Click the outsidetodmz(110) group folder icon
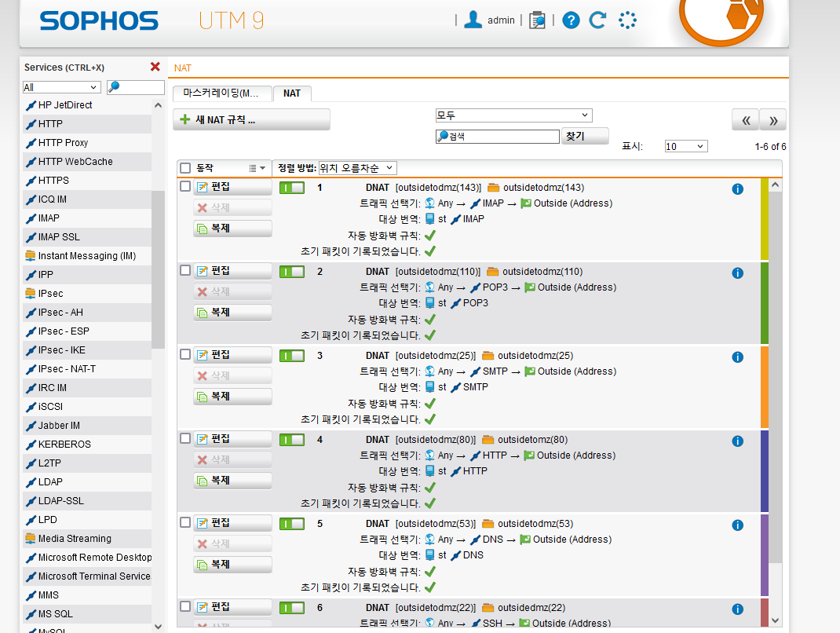840x633 pixels. pos(492,272)
